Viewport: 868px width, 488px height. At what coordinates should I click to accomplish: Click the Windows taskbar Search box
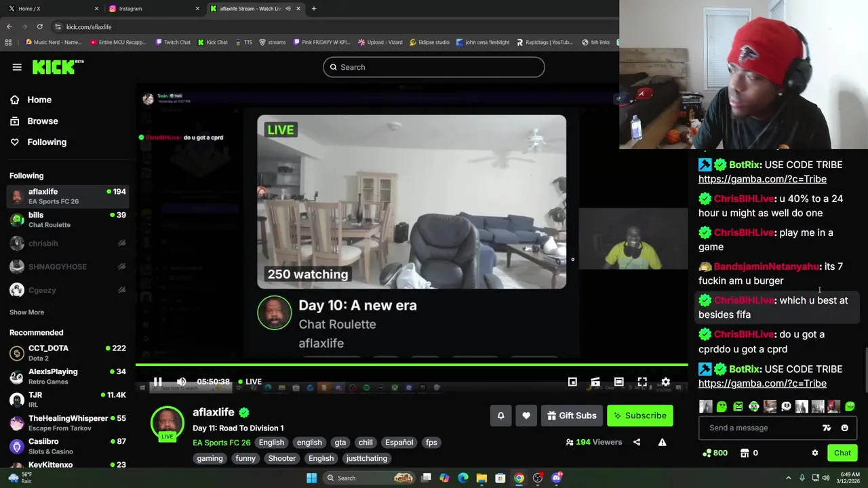coord(368,478)
